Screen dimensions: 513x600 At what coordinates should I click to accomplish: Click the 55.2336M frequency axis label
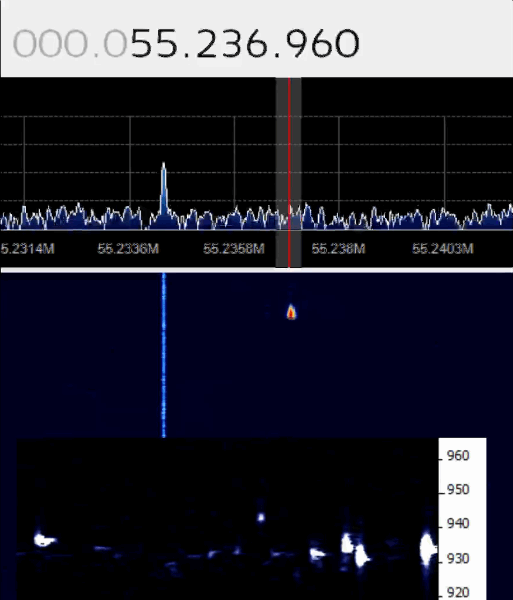point(128,249)
